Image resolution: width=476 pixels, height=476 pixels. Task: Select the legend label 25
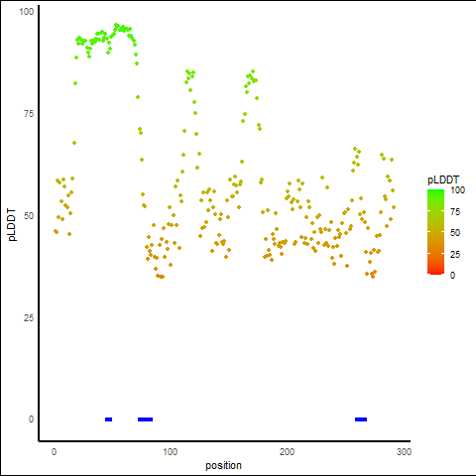(x=455, y=254)
